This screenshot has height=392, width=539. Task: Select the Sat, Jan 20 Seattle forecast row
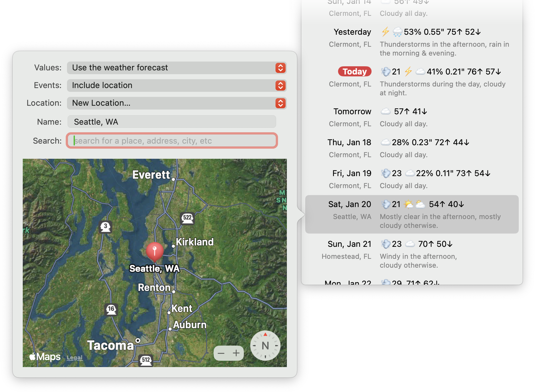coord(412,214)
